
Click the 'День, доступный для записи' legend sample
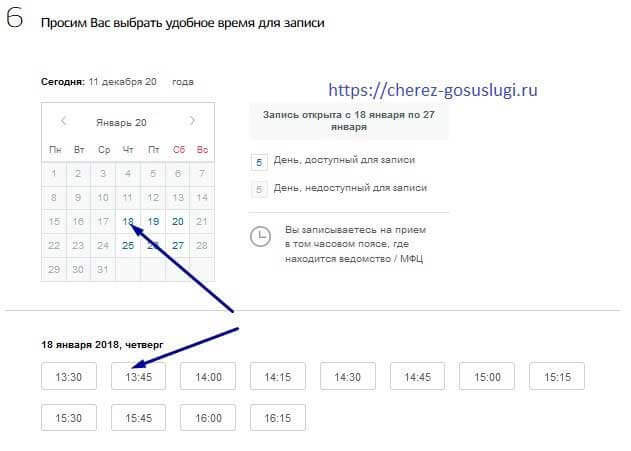pos(259,163)
